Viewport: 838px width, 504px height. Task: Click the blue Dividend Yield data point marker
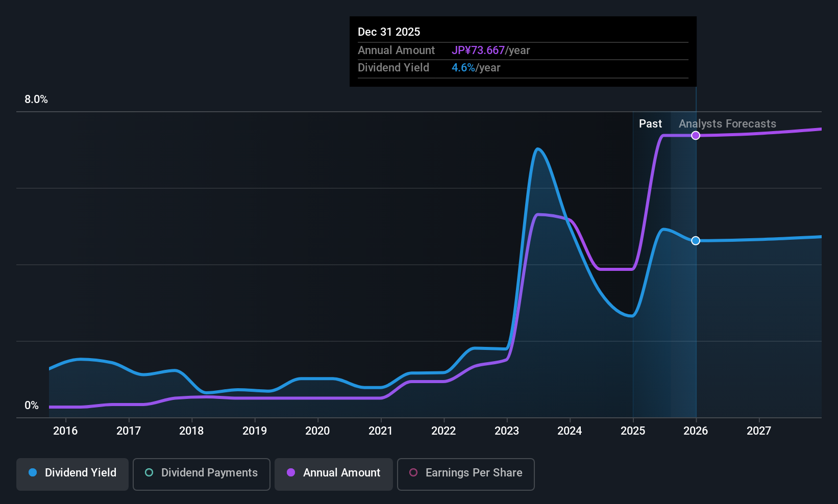point(696,240)
